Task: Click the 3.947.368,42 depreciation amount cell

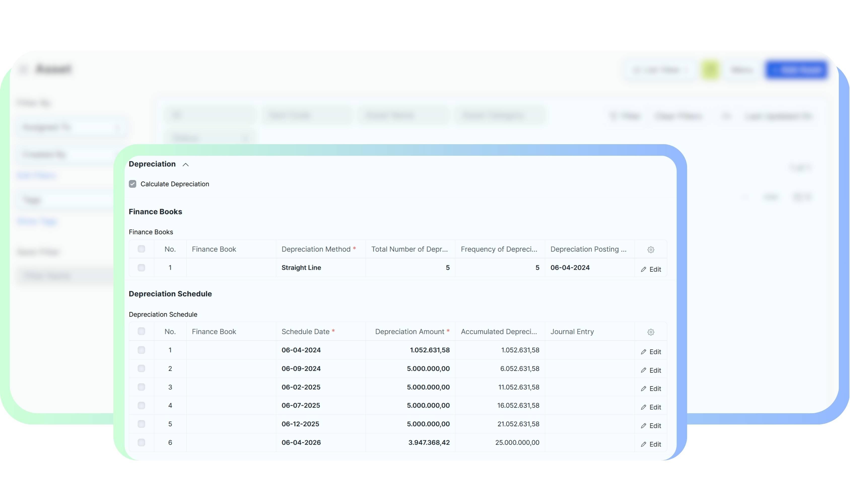Action: pos(429,443)
